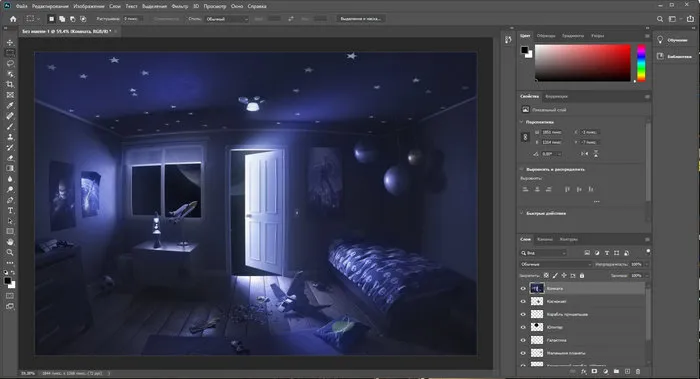Choose Intersect with selection mode icon

tap(83, 19)
